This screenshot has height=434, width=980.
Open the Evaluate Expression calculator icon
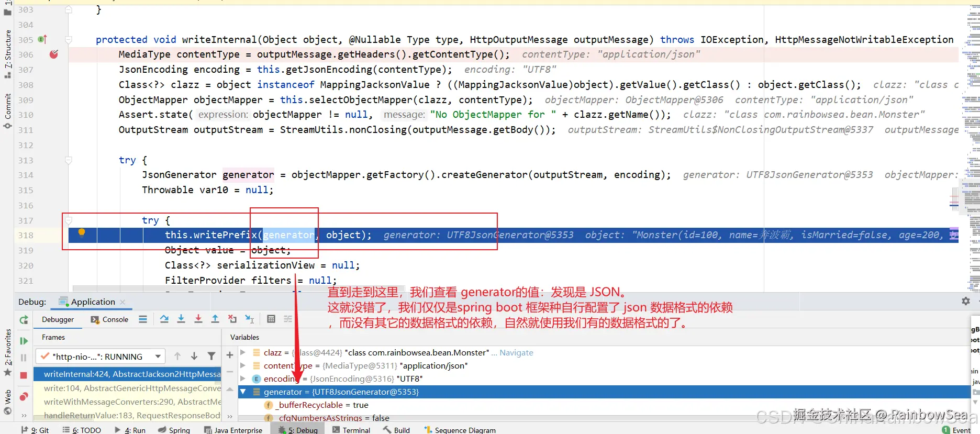[271, 319]
